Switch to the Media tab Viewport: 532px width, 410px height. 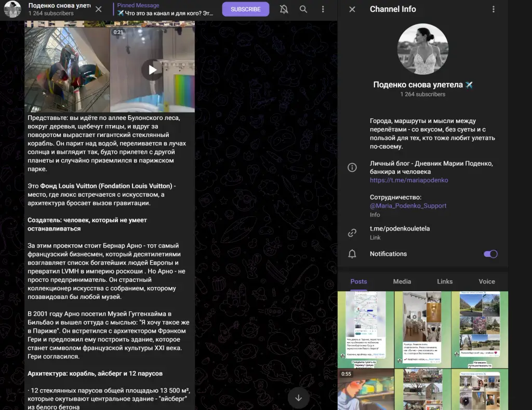click(x=402, y=282)
